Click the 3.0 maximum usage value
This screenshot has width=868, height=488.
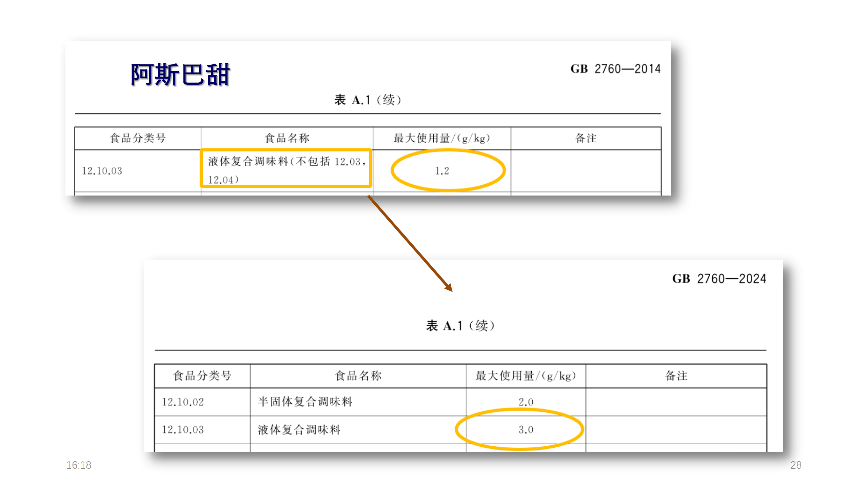[x=526, y=430]
